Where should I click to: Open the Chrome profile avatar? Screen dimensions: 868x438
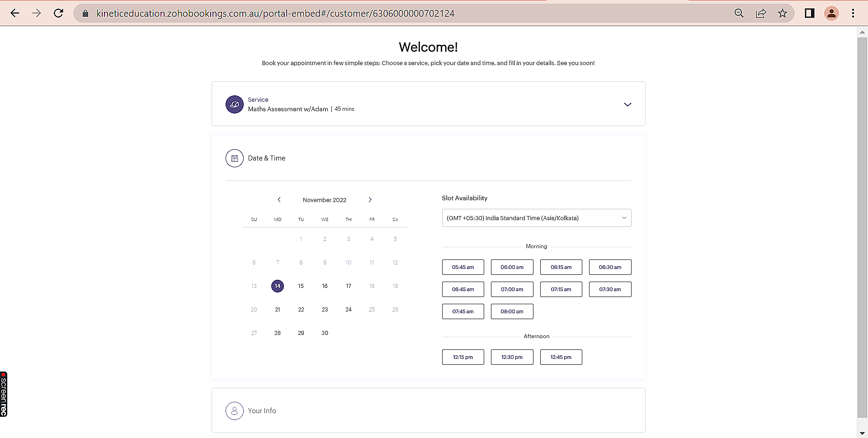(831, 14)
